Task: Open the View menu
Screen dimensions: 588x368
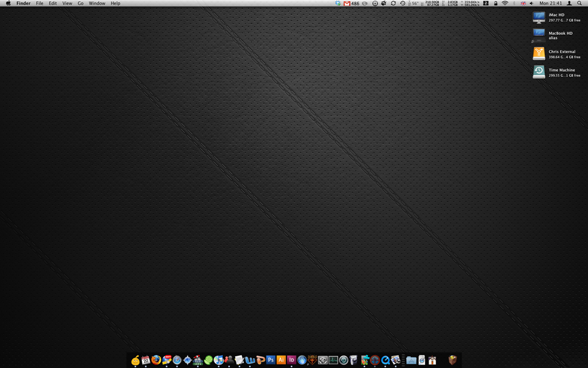Action: click(x=67, y=3)
